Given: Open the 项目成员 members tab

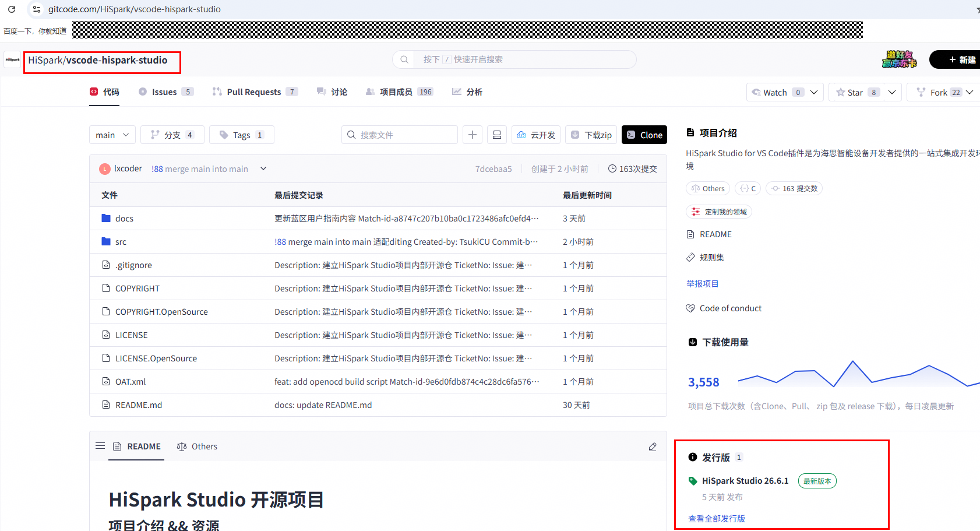Looking at the screenshot, I should 400,92.
